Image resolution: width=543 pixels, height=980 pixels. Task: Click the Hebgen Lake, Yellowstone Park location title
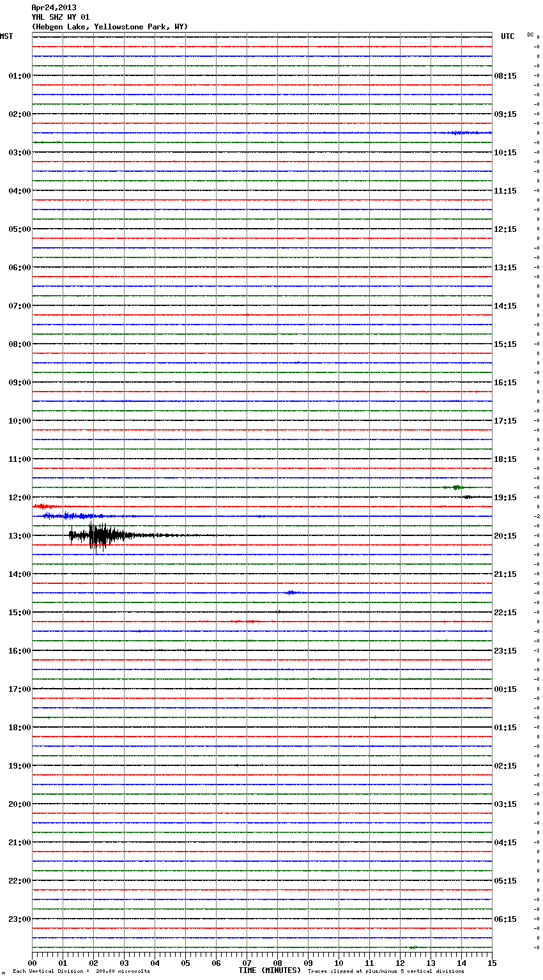[110, 27]
